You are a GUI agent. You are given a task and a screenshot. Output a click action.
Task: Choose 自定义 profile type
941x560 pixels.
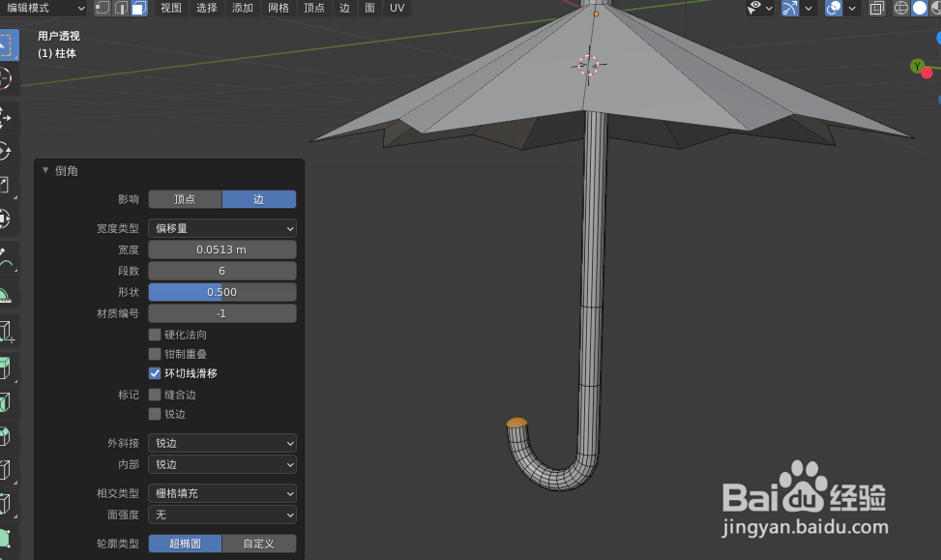pos(259,543)
